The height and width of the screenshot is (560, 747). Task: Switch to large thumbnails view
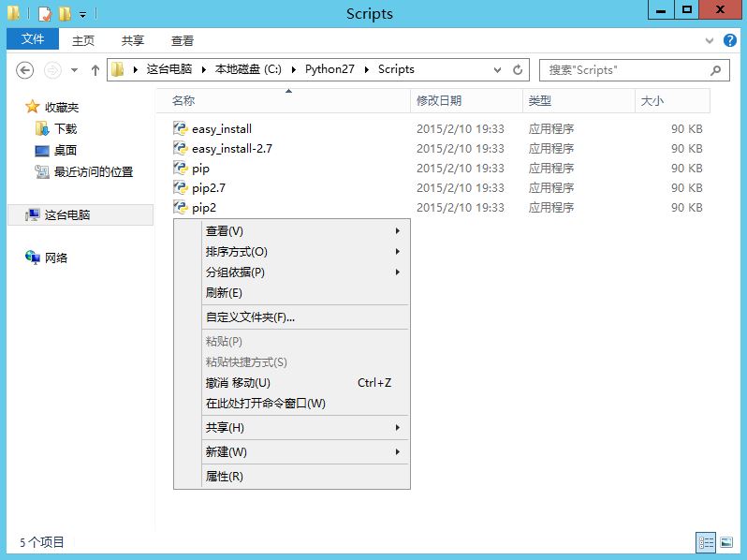[x=726, y=542]
